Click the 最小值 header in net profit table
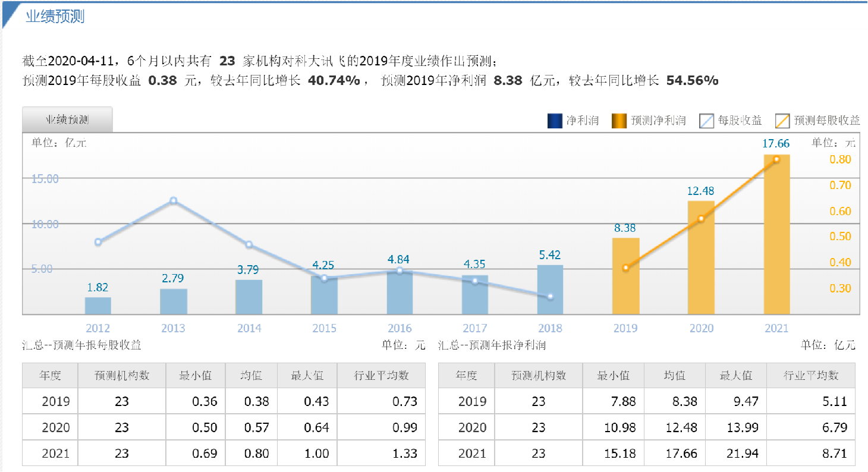Image resolution: width=868 pixels, height=472 pixels. click(x=614, y=376)
